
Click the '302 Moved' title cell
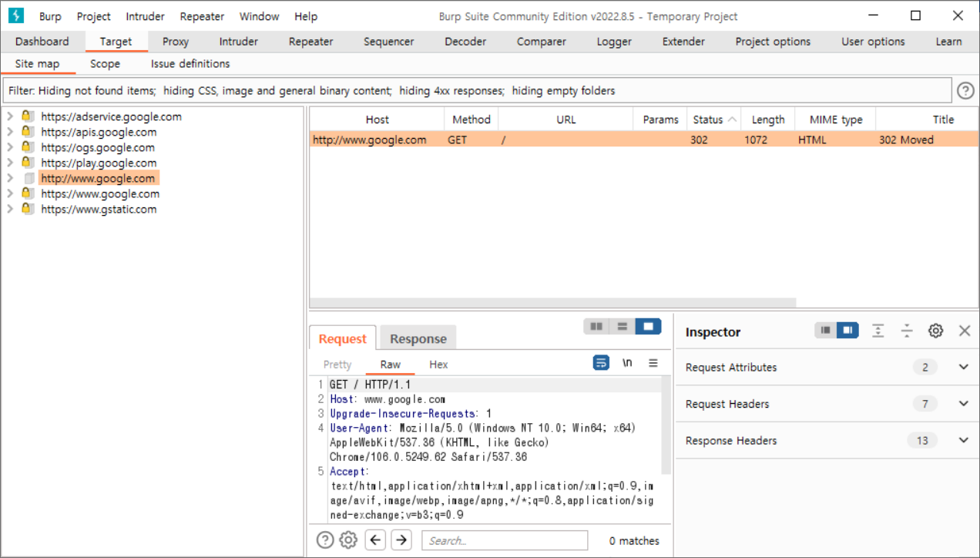pyautogui.click(x=906, y=139)
